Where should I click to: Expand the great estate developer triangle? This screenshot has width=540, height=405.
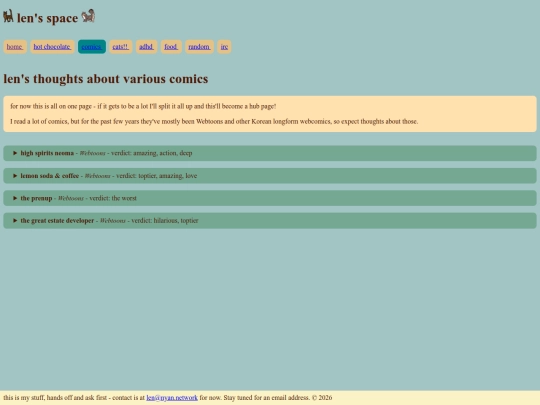15,220
